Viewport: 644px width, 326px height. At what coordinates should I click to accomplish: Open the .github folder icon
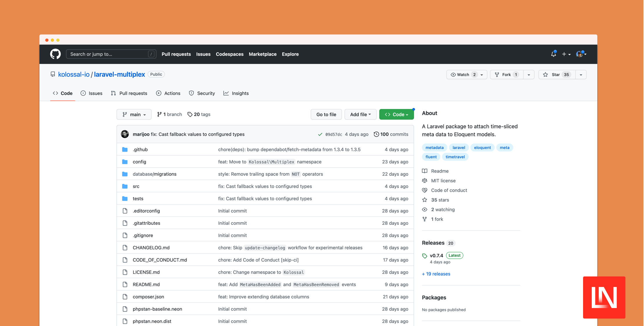(x=125, y=150)
